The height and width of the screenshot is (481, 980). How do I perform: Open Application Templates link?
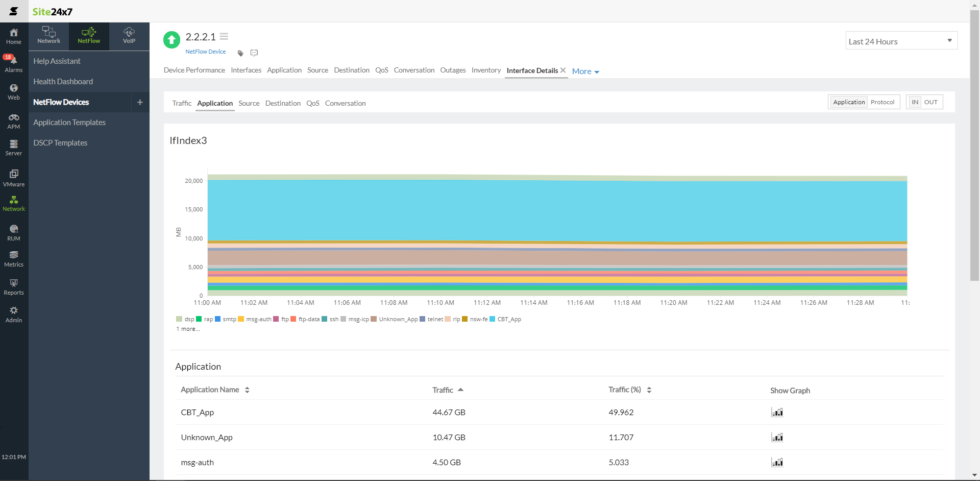pos(69,123)
